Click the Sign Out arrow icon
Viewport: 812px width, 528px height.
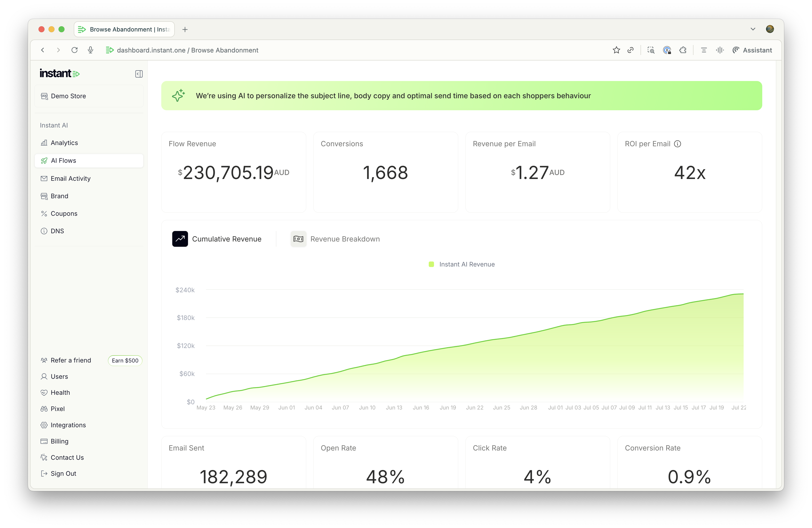coord(44,473)
